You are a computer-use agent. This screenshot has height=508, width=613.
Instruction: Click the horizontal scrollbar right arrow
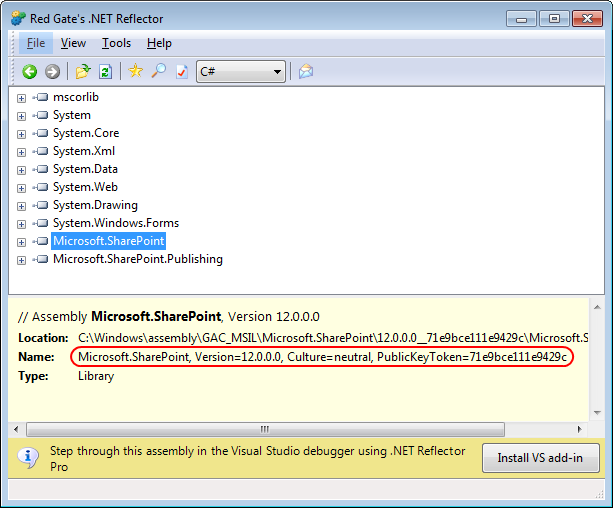[579, 429]
